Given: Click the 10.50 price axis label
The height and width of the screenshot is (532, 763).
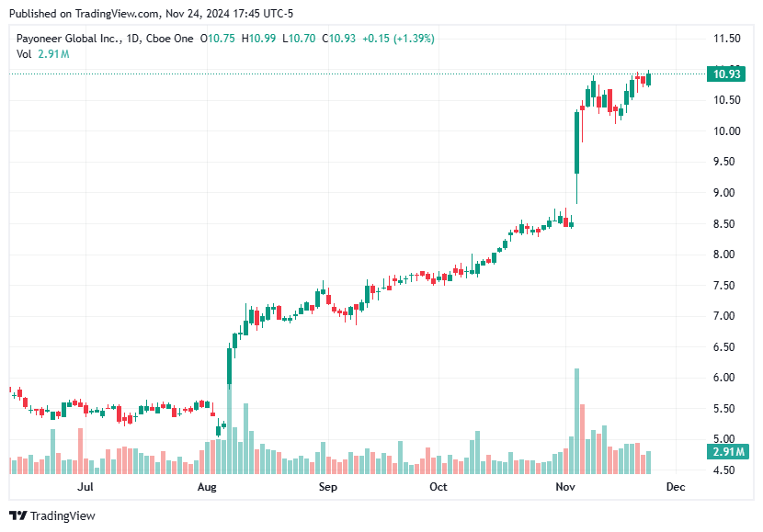Looking at the screenshot, I should 726,100.
